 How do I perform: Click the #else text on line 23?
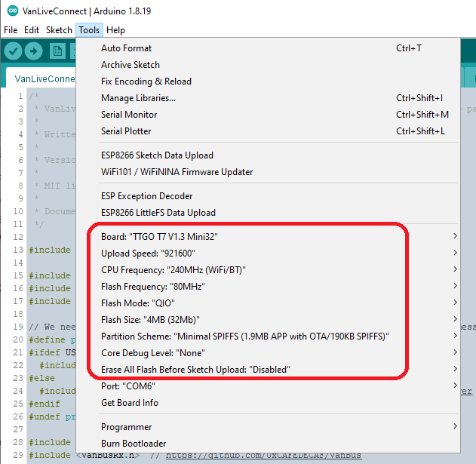tap(42, 378)
